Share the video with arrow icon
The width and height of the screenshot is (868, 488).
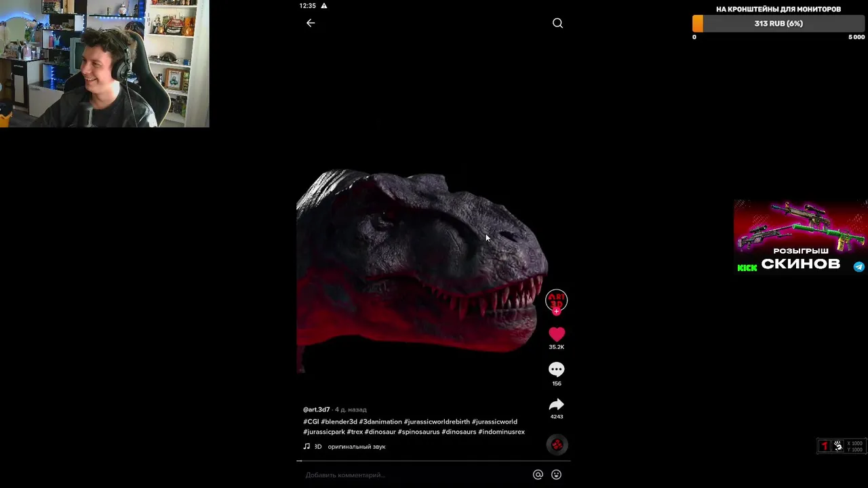pyautogui.click(x=556, y=405)
